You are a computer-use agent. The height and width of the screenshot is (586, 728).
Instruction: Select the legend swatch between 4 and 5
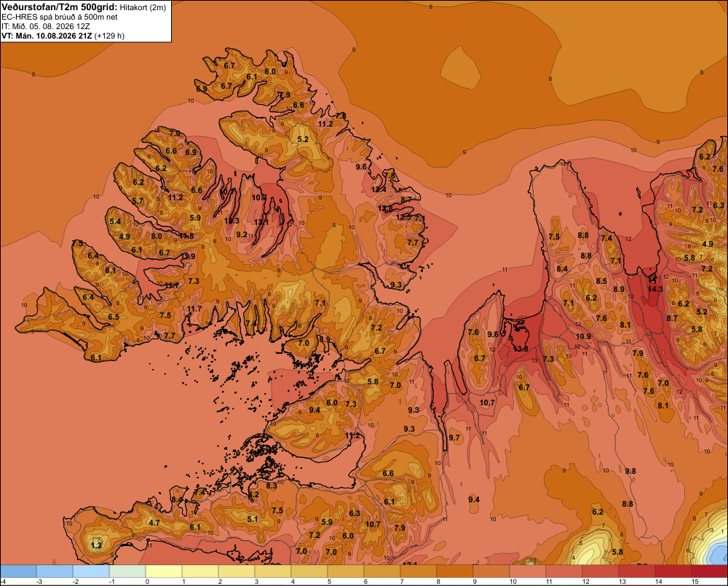point(309,571)
